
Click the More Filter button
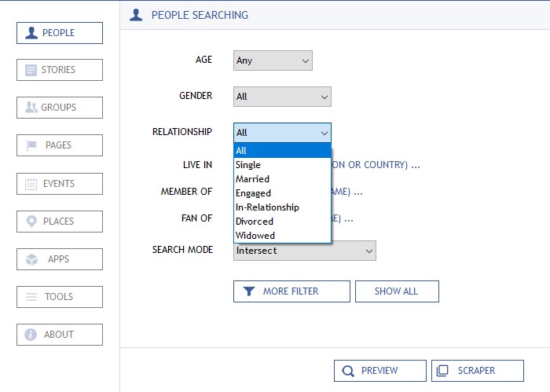click(x=291, y=291)
